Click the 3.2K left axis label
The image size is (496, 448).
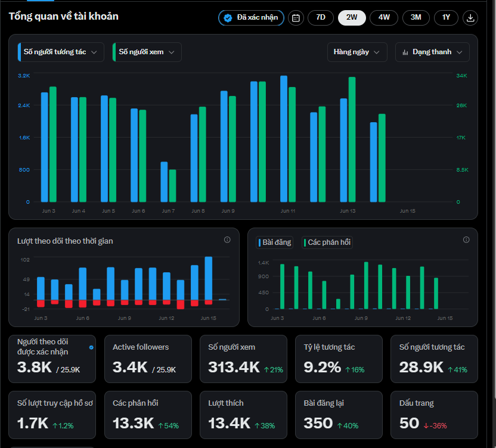coord(24,76)
